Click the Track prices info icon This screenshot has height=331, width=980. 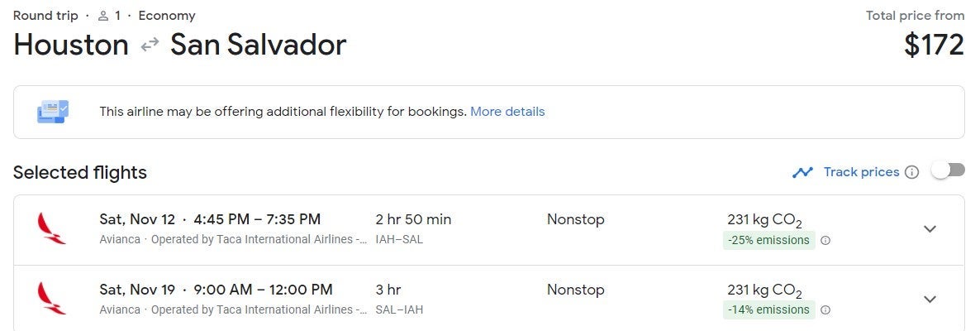[x=911, y=172]
